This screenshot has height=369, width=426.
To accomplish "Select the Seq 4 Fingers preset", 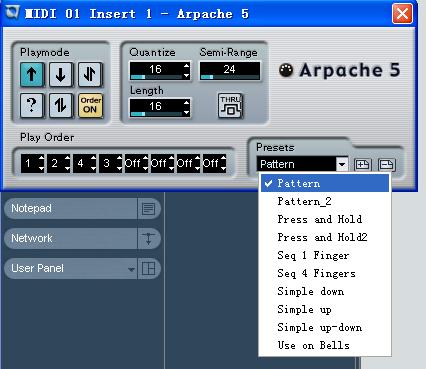I will (x=325, y=273).
